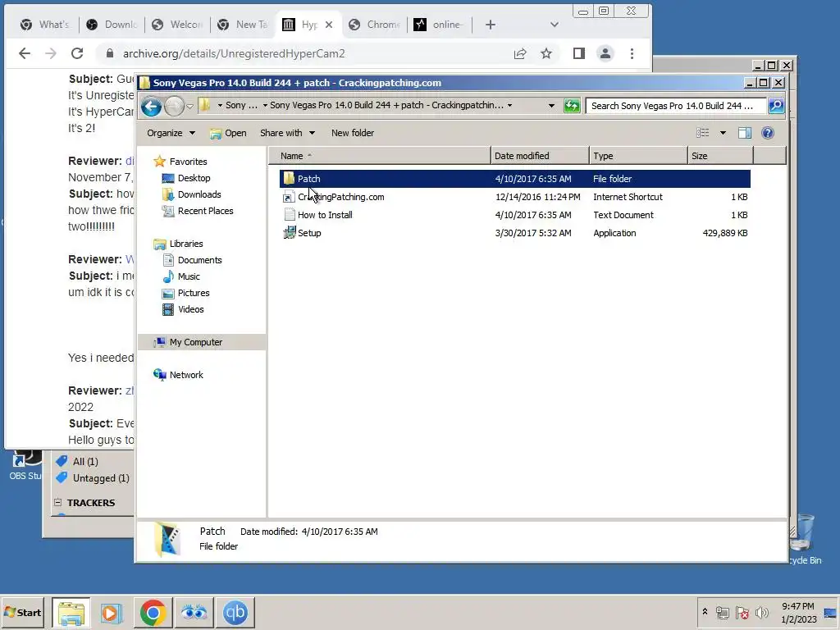
Task: Open the Share with menu
Action: pos(287,133)
